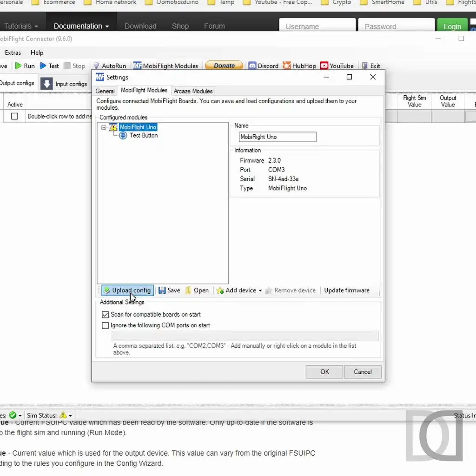Click the Flight Sim Value column header
This screenshot has width=476, height=476.
(x=414, y=101)
